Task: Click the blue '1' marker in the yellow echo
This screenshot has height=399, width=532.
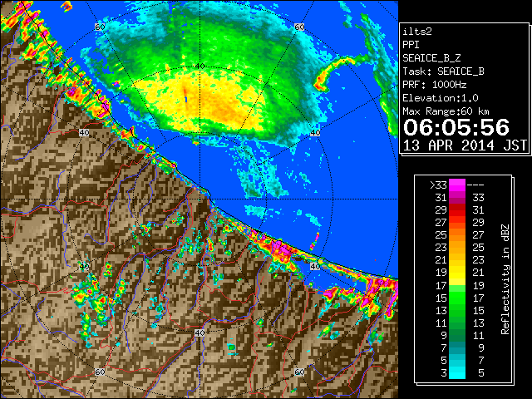Action: [x=186, y=99]
